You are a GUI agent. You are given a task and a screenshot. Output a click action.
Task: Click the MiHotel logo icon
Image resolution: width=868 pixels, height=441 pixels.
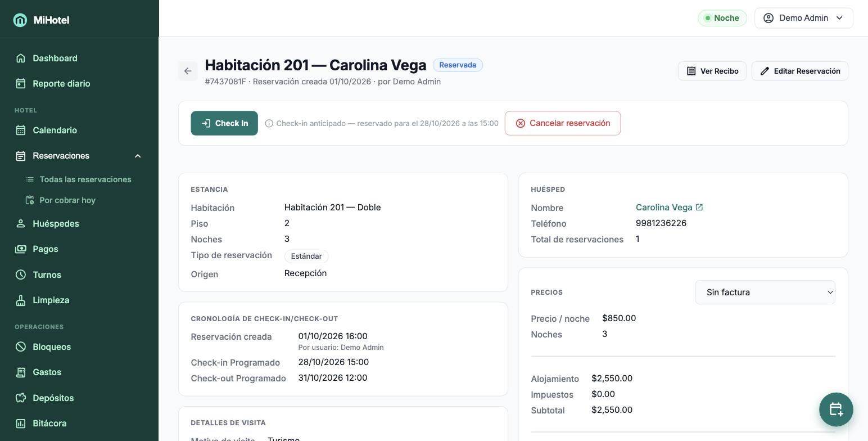pos(20,20)
